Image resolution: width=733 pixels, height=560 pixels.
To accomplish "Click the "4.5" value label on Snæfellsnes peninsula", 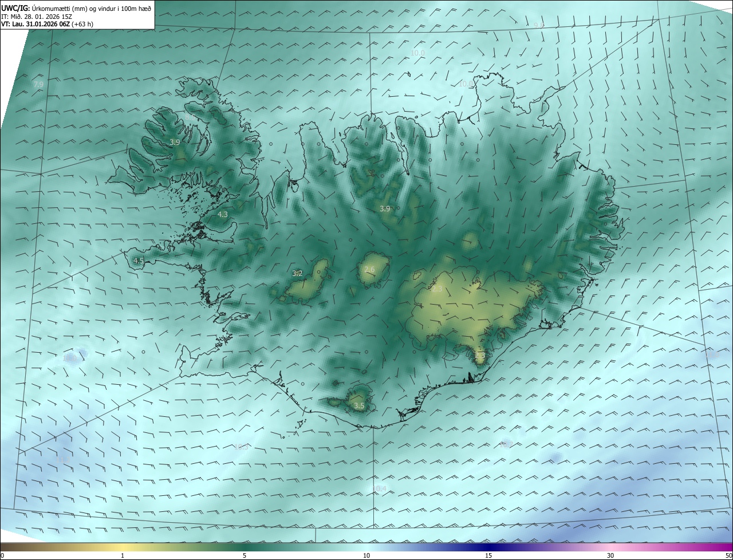I will point(138,261).
